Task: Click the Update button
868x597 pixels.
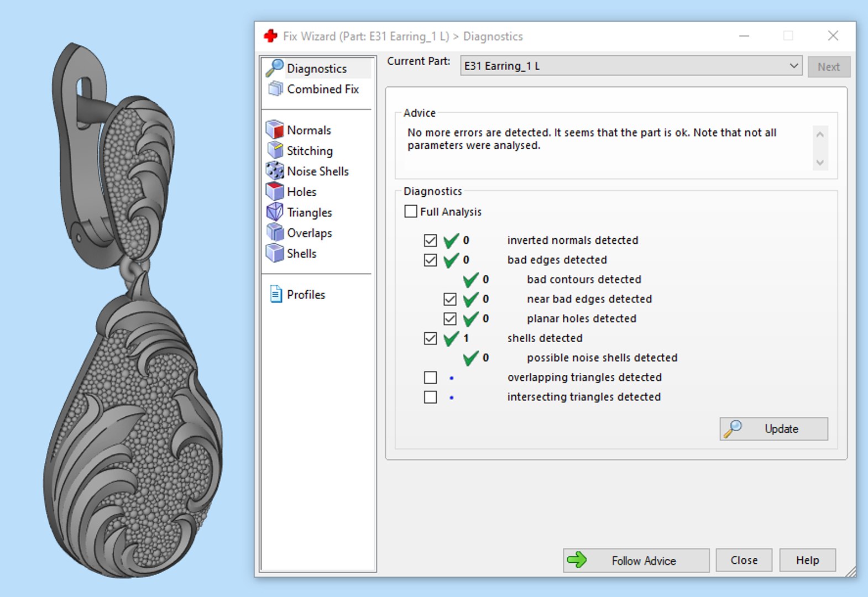Action: click(x=773, y=428)
